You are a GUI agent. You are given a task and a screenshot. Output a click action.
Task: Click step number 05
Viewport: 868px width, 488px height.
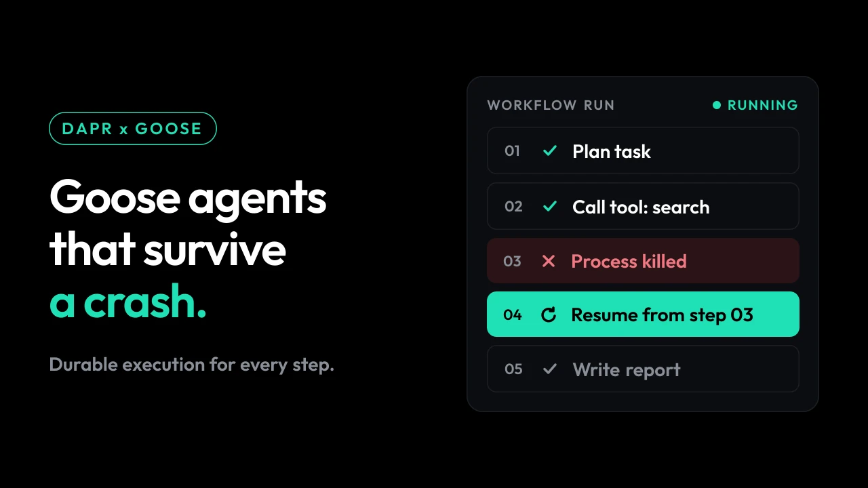(513, 369)
